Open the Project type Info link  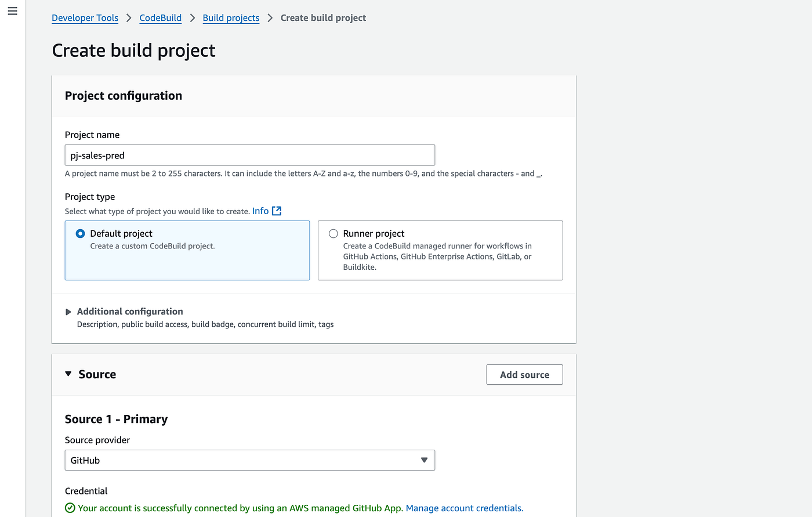click(x=260, y=211)
